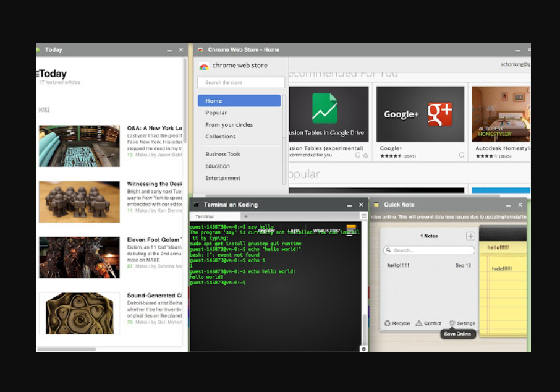Click the Autodesk Homestyler star rating
The image size is (560, 392).
[x=486, y=156]
